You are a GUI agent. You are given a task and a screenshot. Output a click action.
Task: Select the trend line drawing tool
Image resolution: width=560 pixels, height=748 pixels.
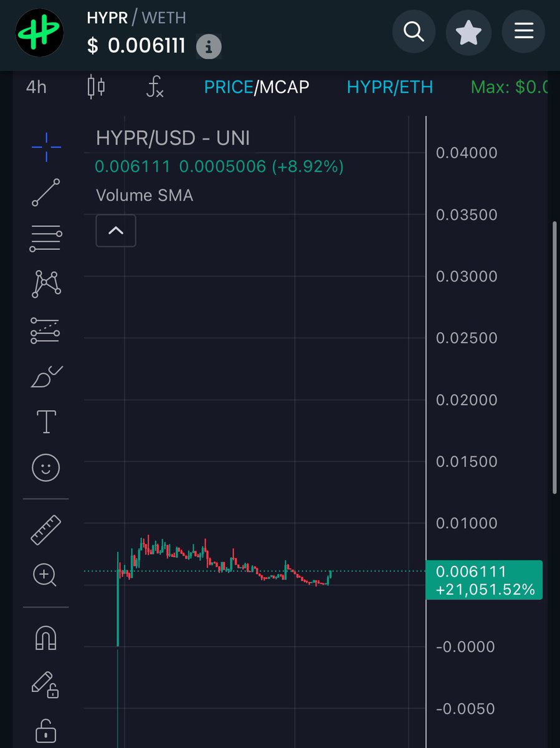pos(45,192)
